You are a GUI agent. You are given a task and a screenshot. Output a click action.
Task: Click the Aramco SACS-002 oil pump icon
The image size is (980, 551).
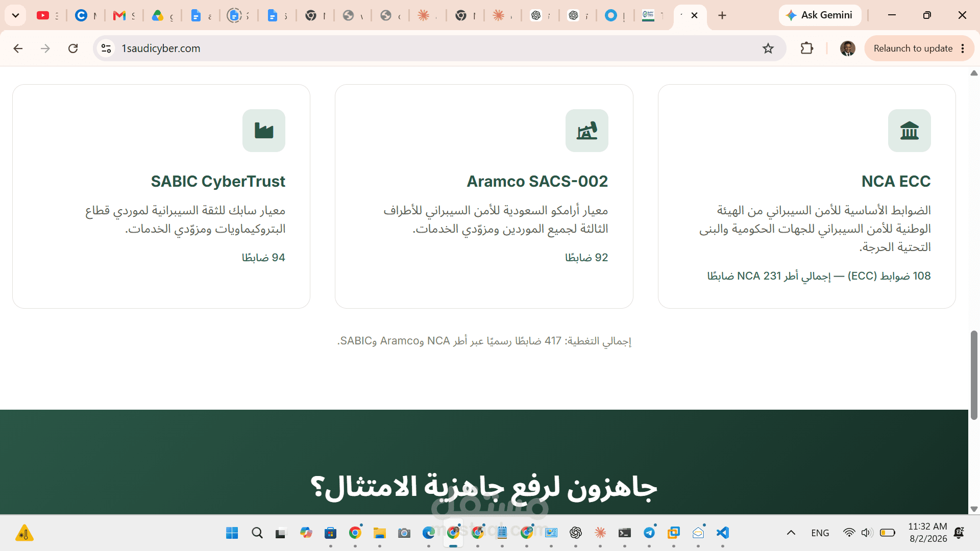point(587,131)
